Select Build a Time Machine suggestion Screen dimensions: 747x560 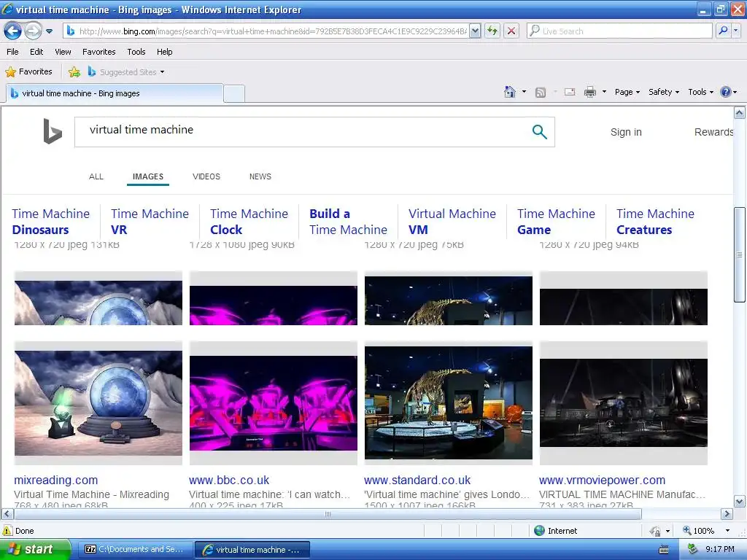348,222
